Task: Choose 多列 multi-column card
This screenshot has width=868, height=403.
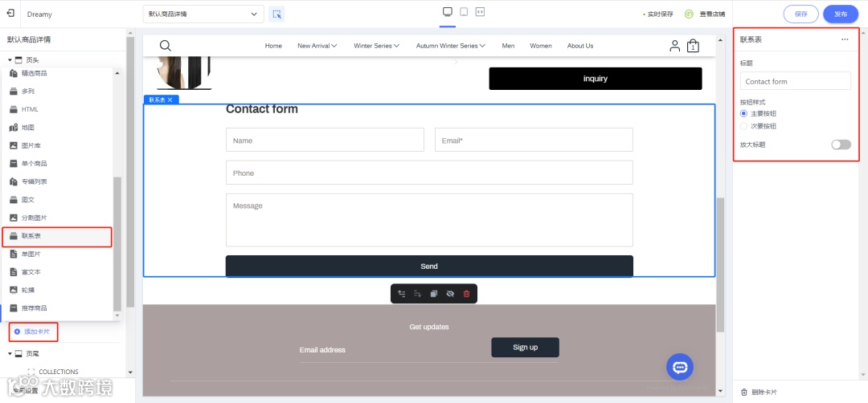Action: tap(58, 92)
